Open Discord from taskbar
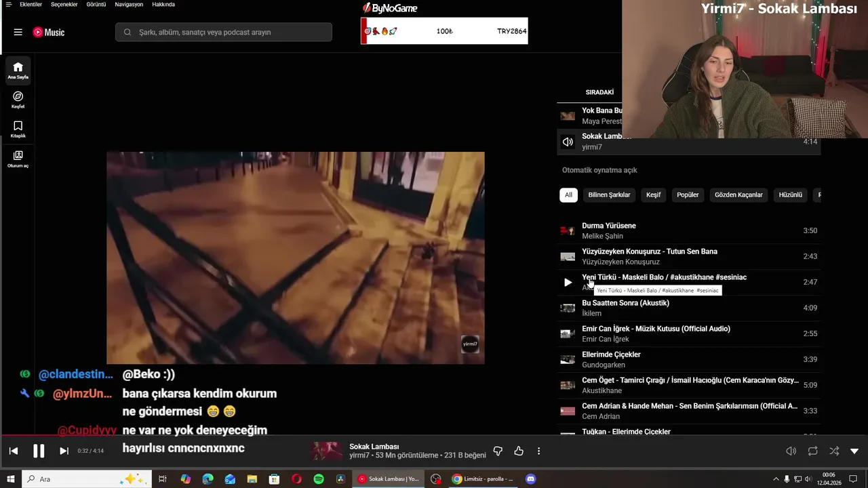 pyautogui.click(x=531, y=479)
